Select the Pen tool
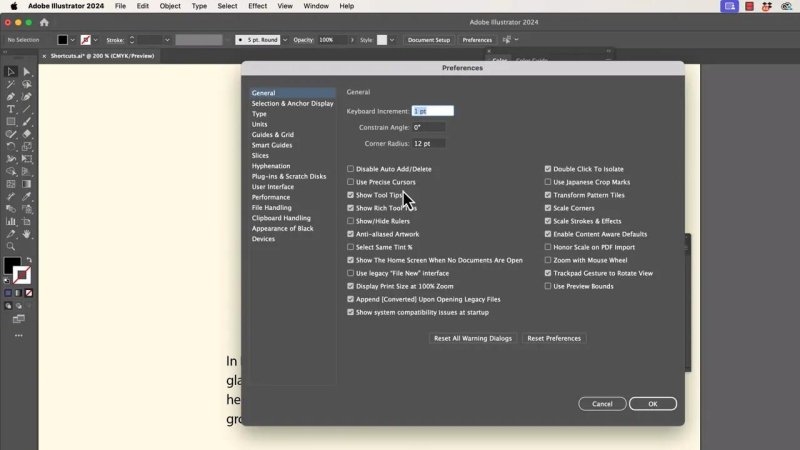 pos(11,96)
